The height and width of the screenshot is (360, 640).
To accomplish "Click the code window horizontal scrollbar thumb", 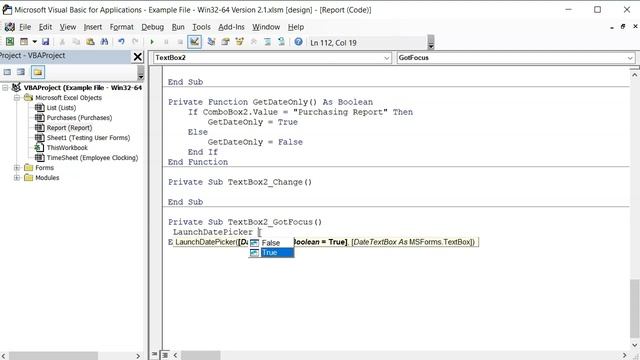I will click(200, 355).
